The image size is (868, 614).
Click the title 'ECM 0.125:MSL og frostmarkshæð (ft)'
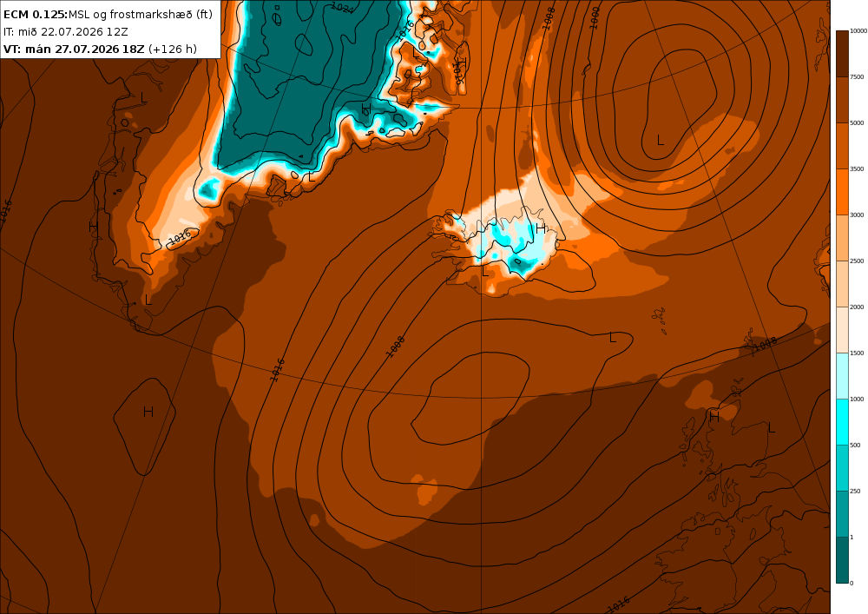(x=108, y=15)
